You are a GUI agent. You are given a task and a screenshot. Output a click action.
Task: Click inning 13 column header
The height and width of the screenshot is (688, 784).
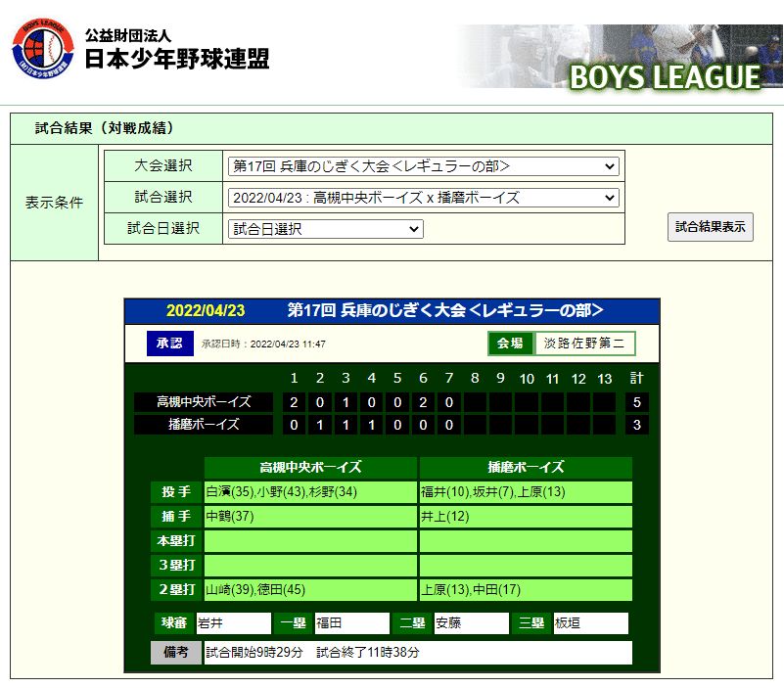point(605,379)
